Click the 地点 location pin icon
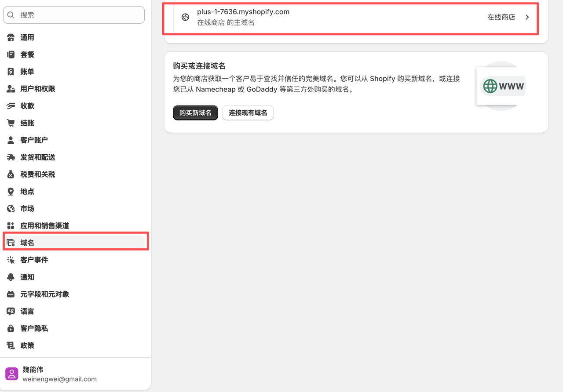 tap(11, 192)
